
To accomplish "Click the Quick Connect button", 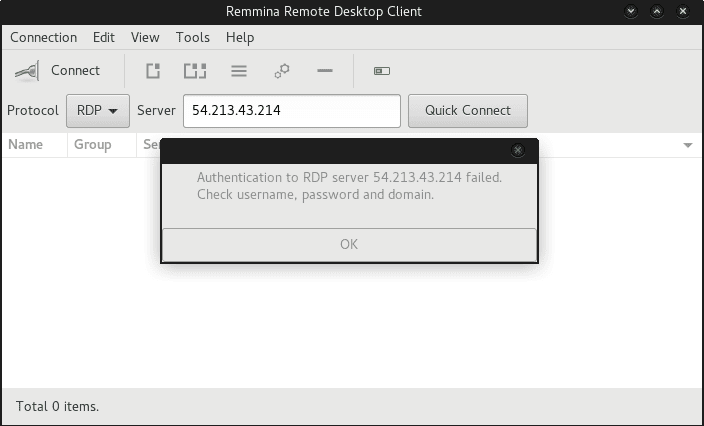I will [x=468, y=111].
